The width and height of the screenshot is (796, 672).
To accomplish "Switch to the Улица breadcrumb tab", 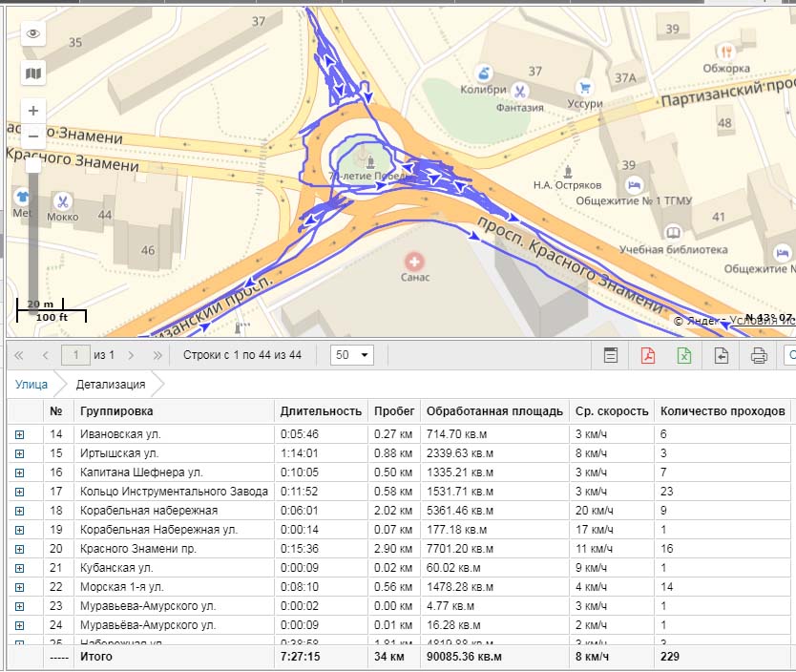I will (x=31, y=385).
